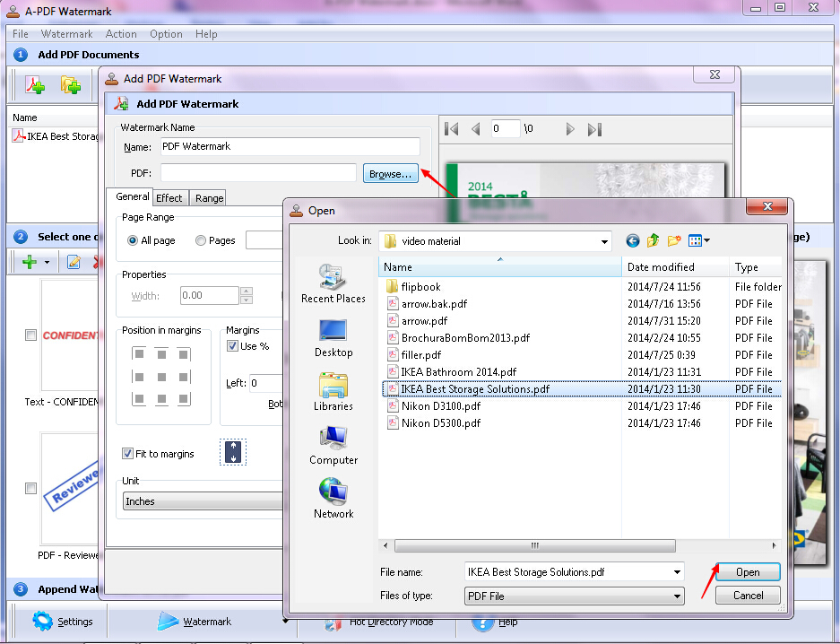Go to last preview page
The image size is (840, 644).
coord(594,129)
